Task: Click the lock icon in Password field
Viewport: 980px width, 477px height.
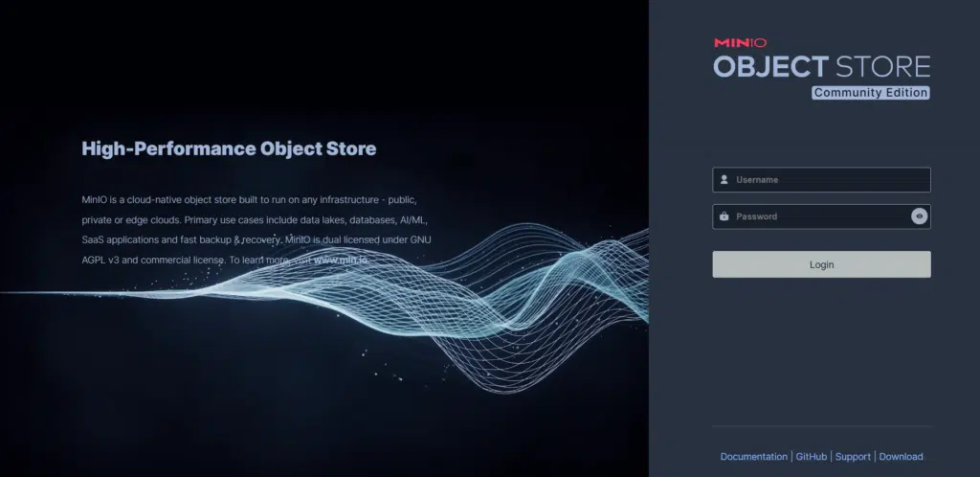Action: [724, 216]
